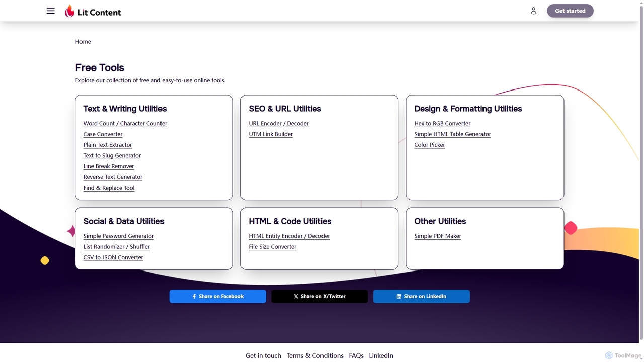This screenshot has height=362, width=644.
Task: Go to the Home breadcrumb
Action: coord(83,42)
